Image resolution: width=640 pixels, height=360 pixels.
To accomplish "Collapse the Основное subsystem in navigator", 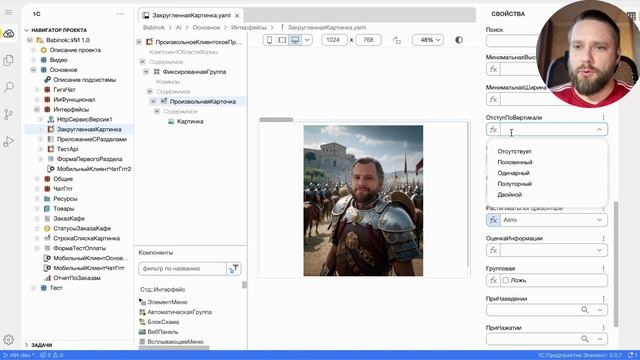I will (x=33, y=70).
